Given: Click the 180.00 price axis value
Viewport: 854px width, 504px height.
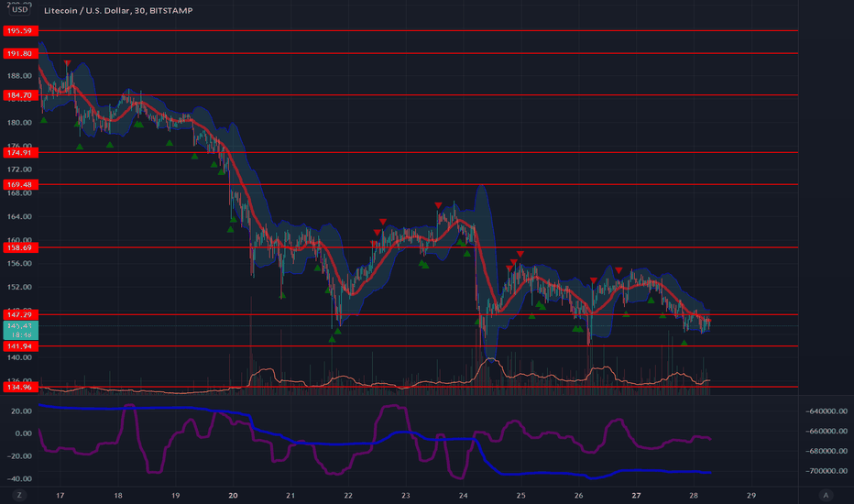Looking at the screenshot, I should pos(19,123).
